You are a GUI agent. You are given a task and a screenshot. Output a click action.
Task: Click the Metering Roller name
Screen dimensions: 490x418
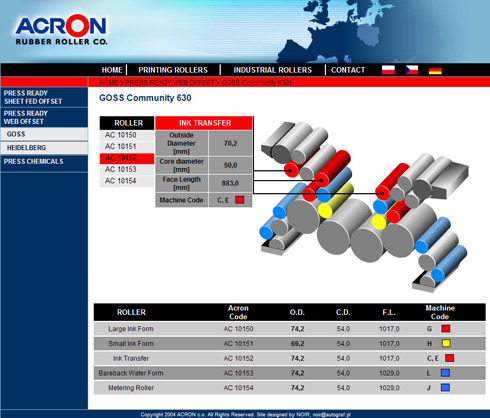pos(131,388)
